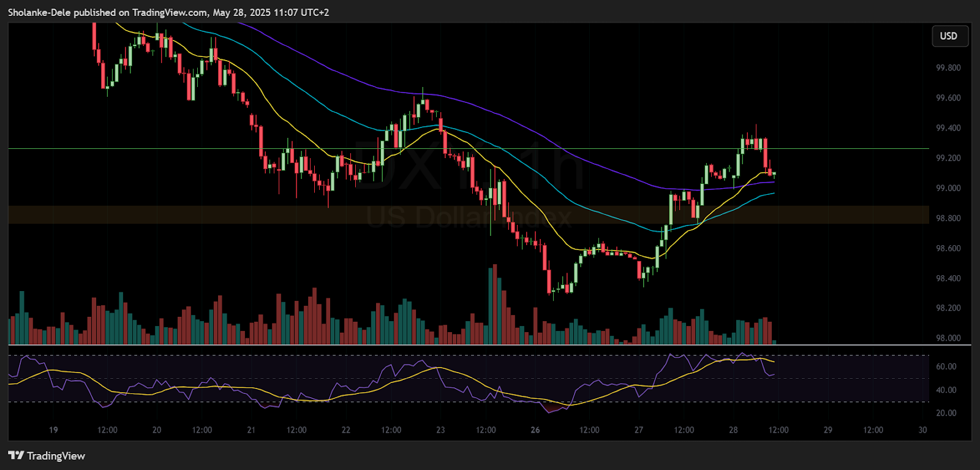Image resolution: width=980 pixels, height=470 pixels.
Task: Click the 99.400 price axis label
Action: (x=948, y=128)
